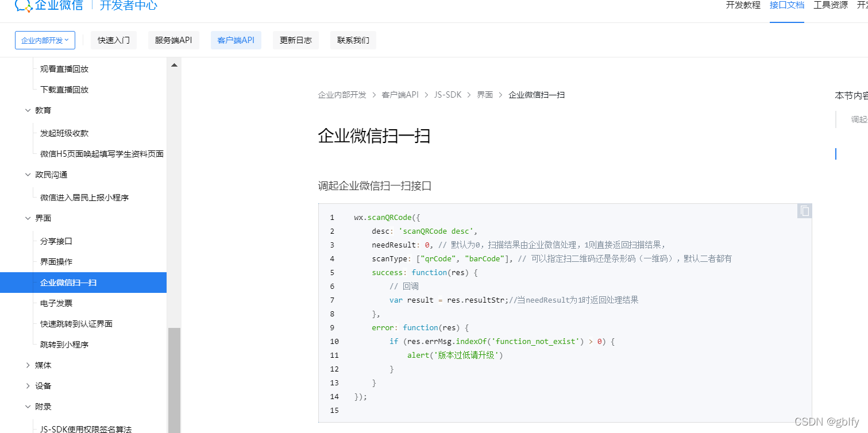Image resolution: width=868 pixels, height=433 pixels.
Task: Open the JS-SDK breadcrumb link
Action: point(448,94)
